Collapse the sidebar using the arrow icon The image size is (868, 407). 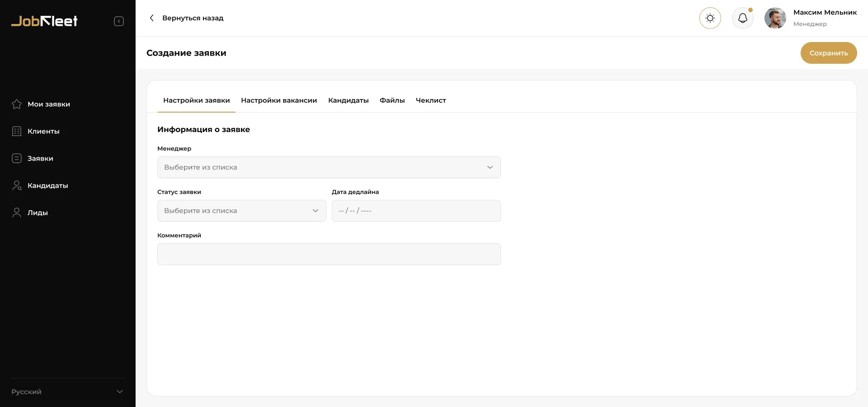click(x=119, y=21)
